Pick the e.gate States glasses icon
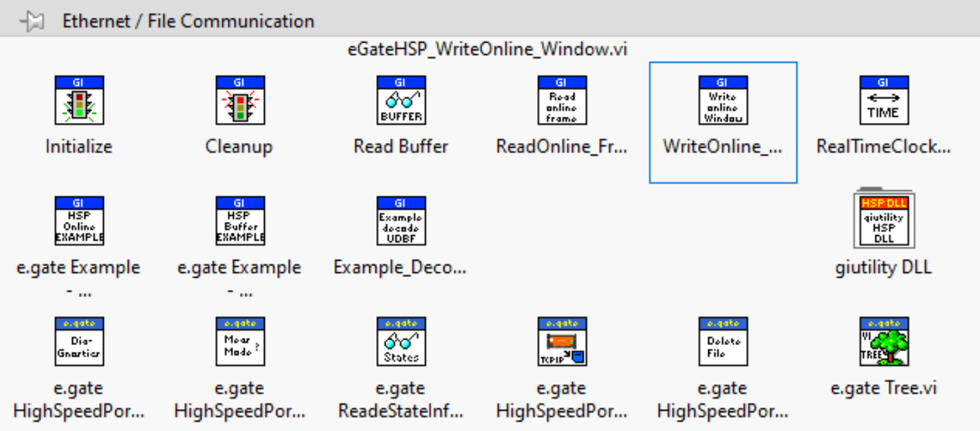The height and width of the screenshot is (431, 980). pyautogui.click(x=401, y=342)
